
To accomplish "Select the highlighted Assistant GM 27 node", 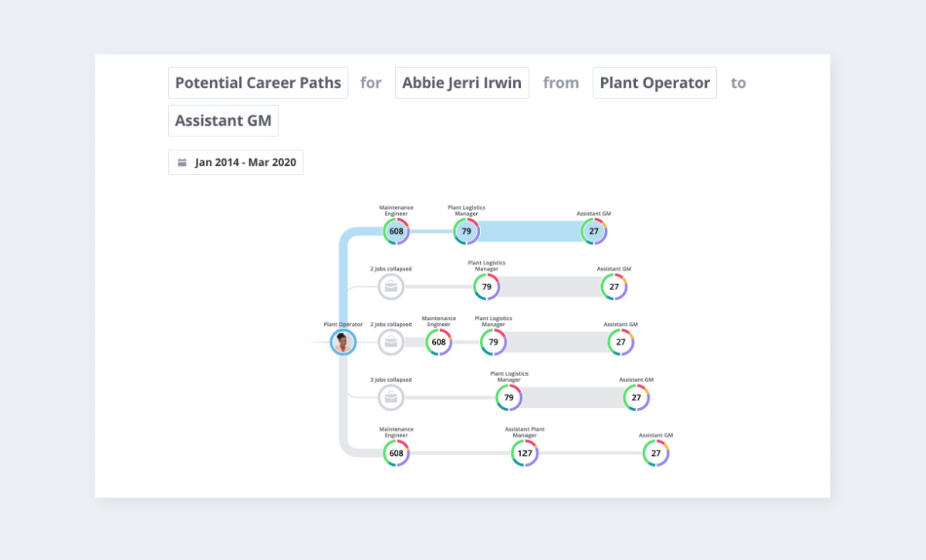I will click(x=593, y=231).
